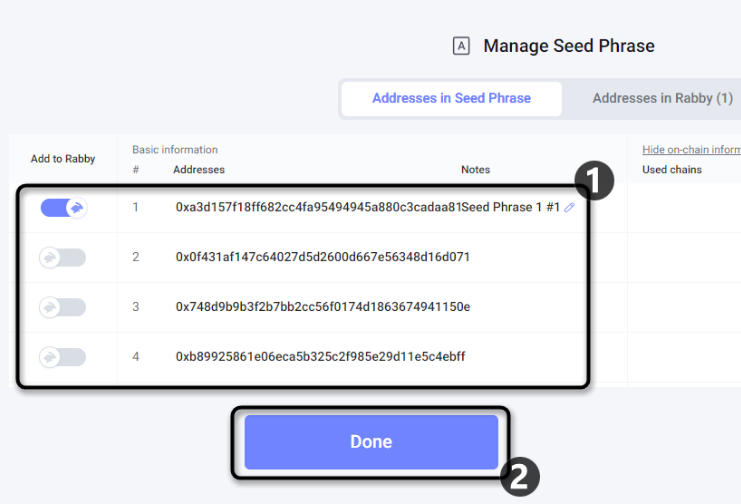741x504 pixels.
Task: Open the Addresses in Rabby (1) tab
Action: (663, 98)
